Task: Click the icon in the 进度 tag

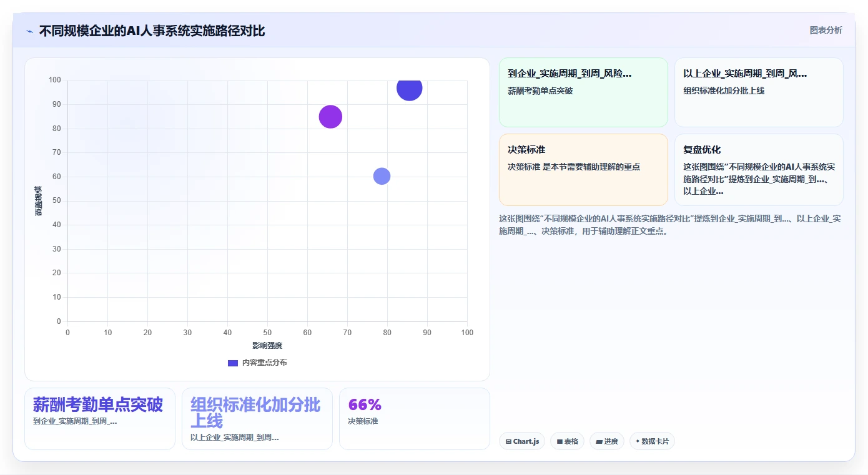Action: pyautogui.click(x=599, y=442)
